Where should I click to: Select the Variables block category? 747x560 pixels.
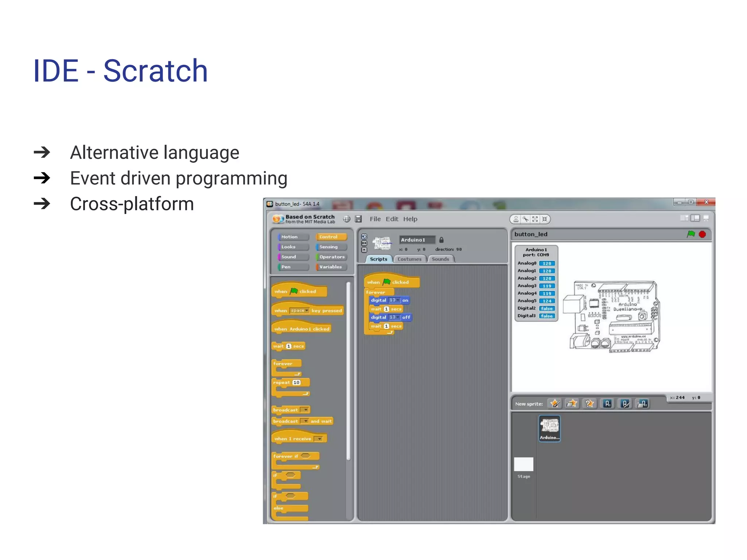330,267
